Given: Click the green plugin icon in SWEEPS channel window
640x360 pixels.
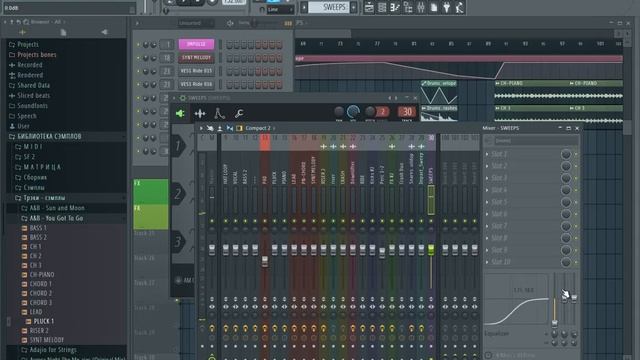Looking at the screenshot, I should point(180,113).
